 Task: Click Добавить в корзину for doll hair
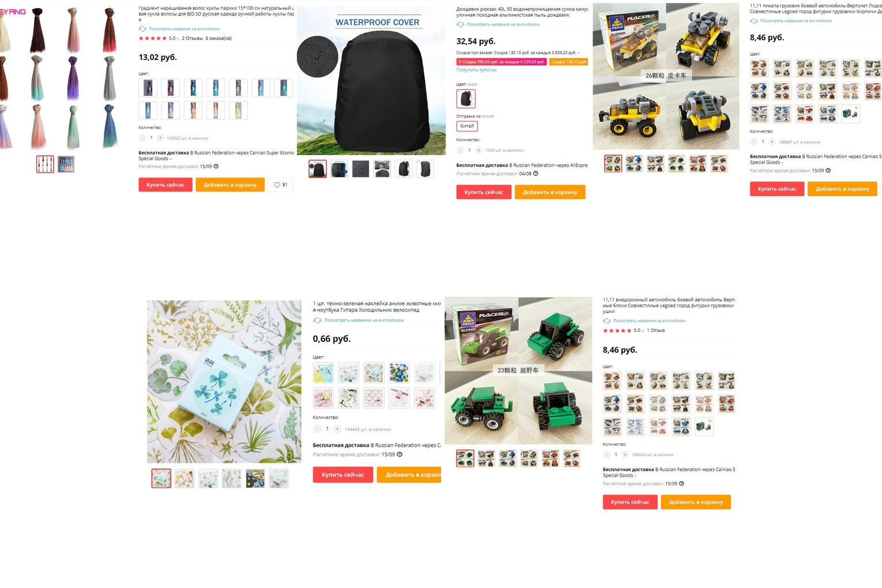coord(230,185)
